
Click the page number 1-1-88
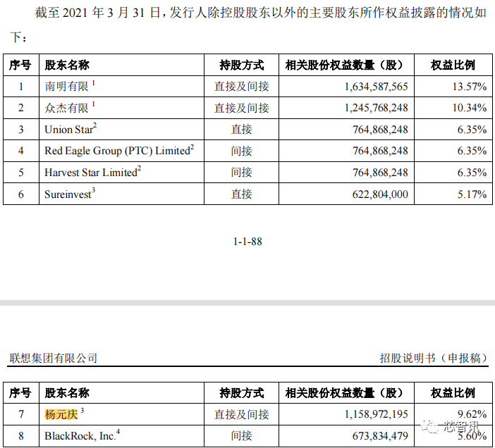(248, 242)
